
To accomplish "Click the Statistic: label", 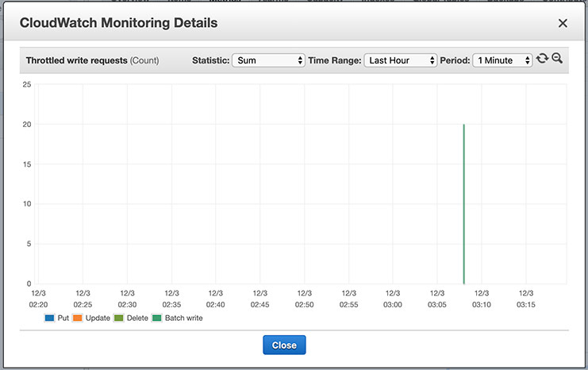I will point(211,60).
